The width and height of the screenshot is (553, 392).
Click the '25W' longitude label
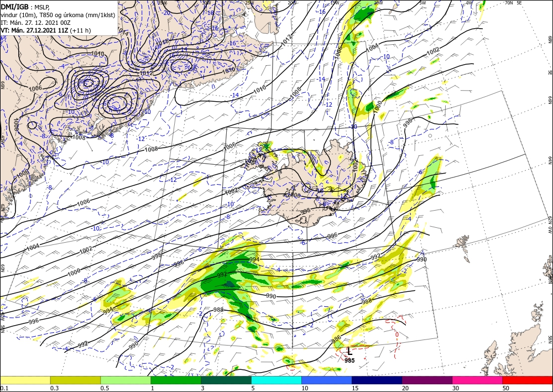click(x=249, y=3)
